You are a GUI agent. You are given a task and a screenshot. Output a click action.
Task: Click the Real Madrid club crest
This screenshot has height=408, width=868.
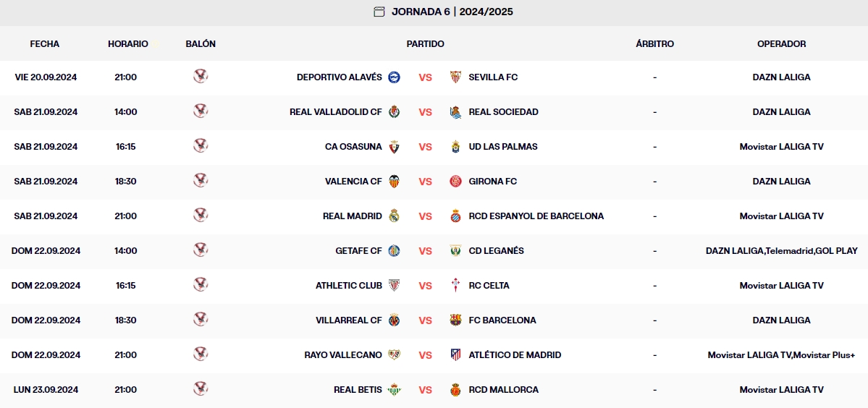(x=394, y=216)
